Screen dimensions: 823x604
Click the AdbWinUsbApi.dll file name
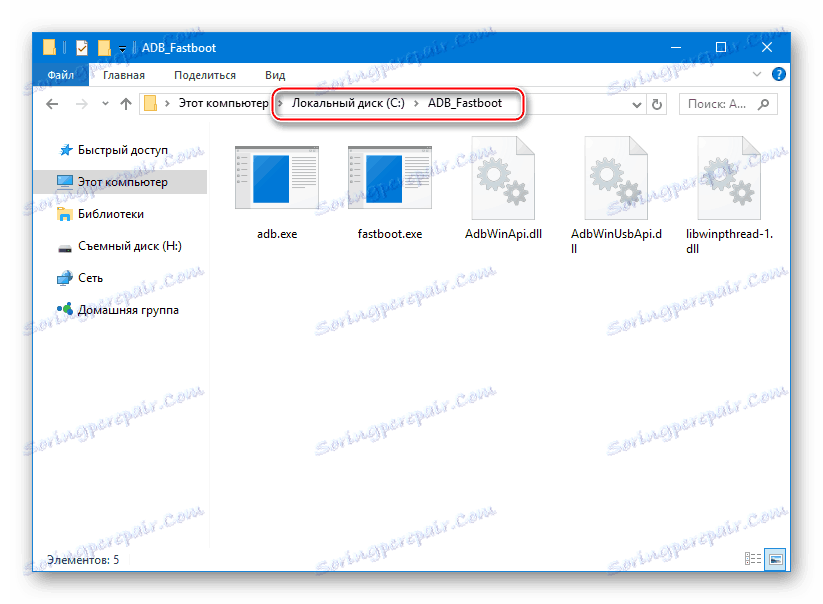(x=616, y=241)
